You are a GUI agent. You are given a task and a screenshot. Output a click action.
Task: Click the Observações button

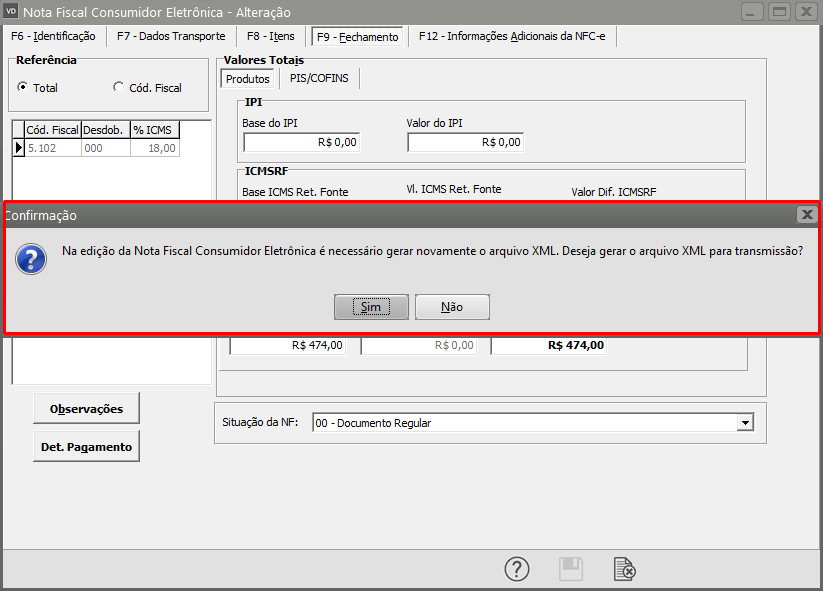86,408
